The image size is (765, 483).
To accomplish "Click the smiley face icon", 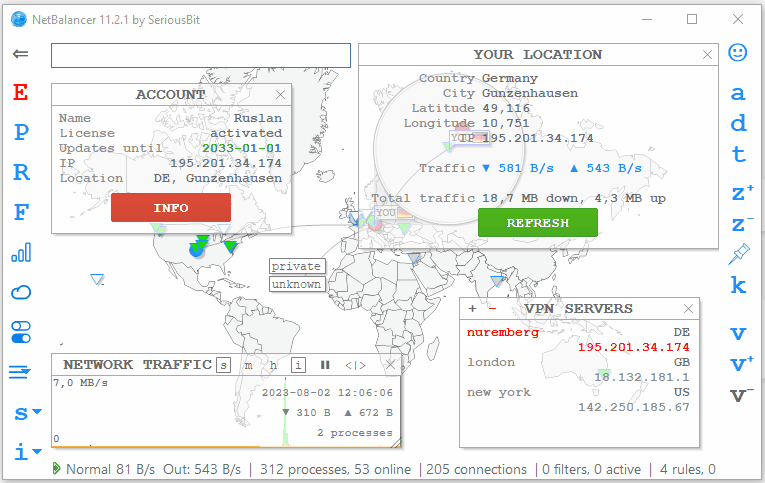I will click(x=738, y=52).
